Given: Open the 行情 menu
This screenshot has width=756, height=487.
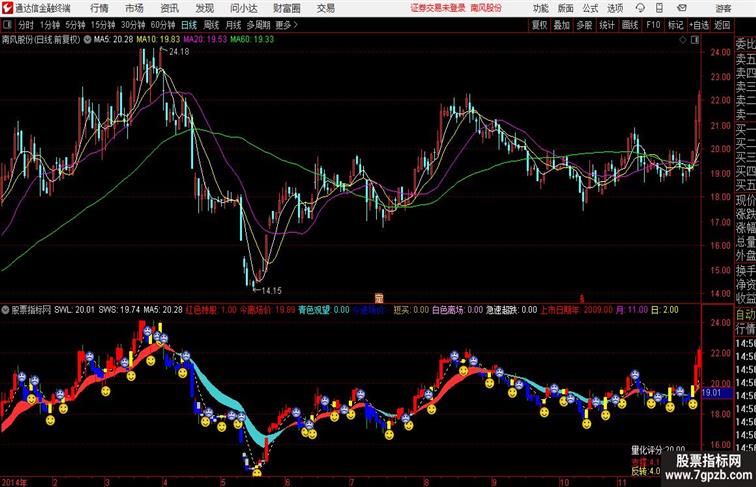Looking at the screenshot, I should [99, 8].
